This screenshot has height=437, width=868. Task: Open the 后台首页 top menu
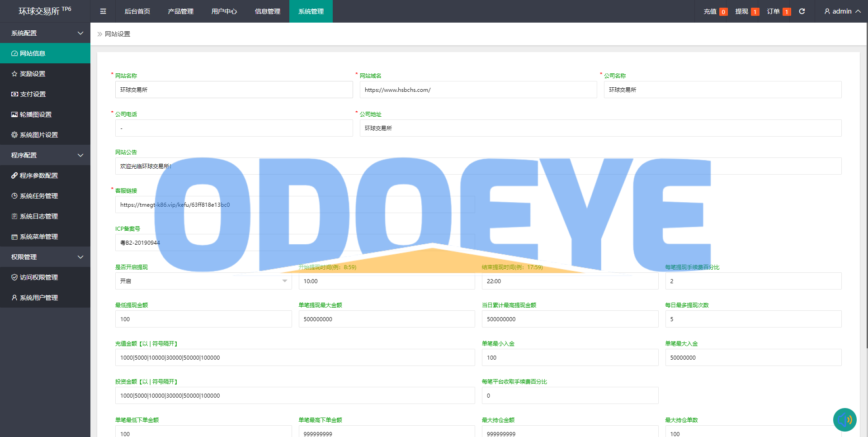[137, 11]
